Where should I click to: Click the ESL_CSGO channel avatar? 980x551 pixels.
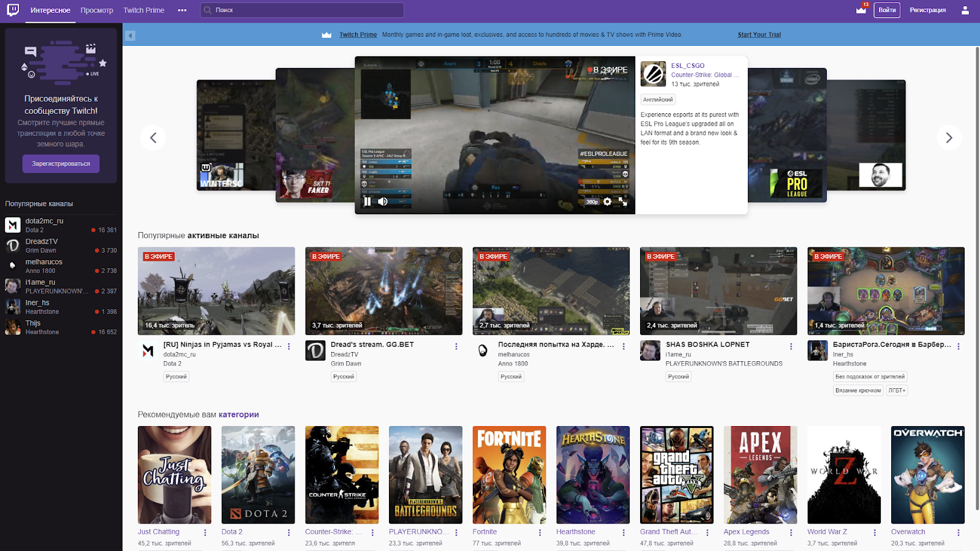tap(653, 74)
